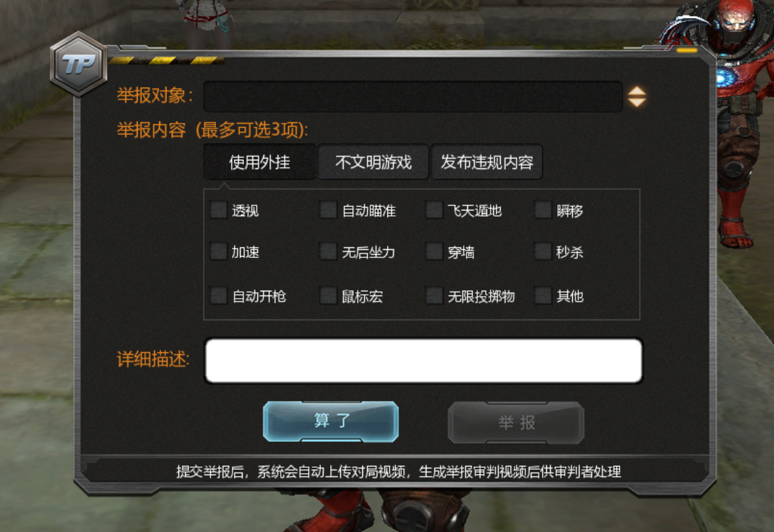The width and height of the screenshot is (774, 532).
Task: Toggle the 无后坐力 checkbox
Action: click(x=328, y=251)
